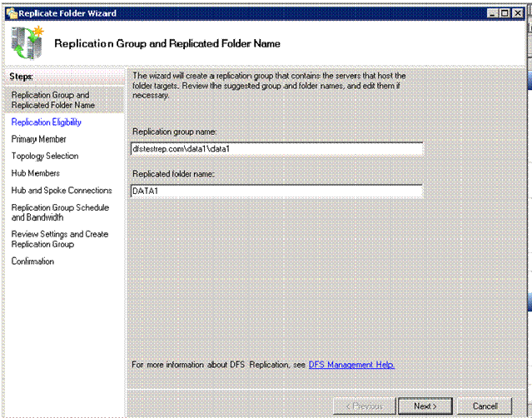The height and width of the screenshot is (418, 532).
Task: Select the Primary Member step
Action: [x=38, y=139]
